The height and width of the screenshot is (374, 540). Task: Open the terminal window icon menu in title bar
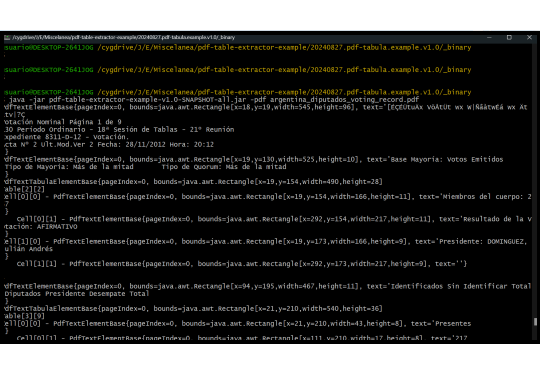pos(7,37)
